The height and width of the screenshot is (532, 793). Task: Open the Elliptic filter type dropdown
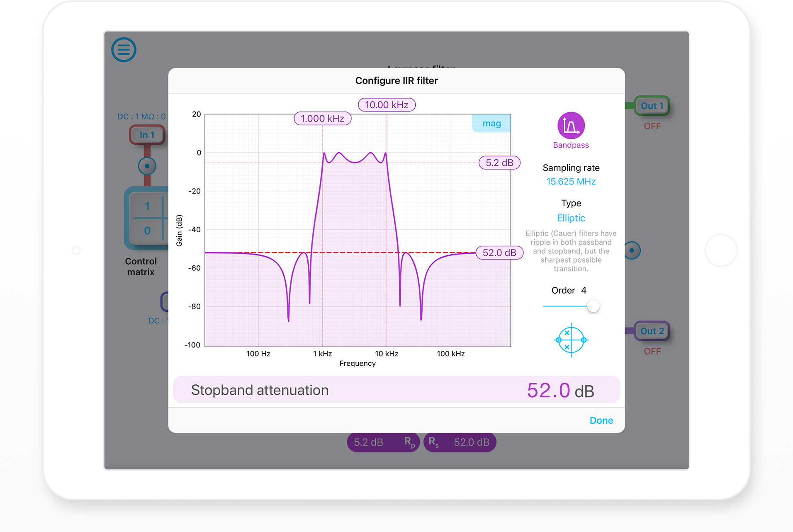point(571,218)
